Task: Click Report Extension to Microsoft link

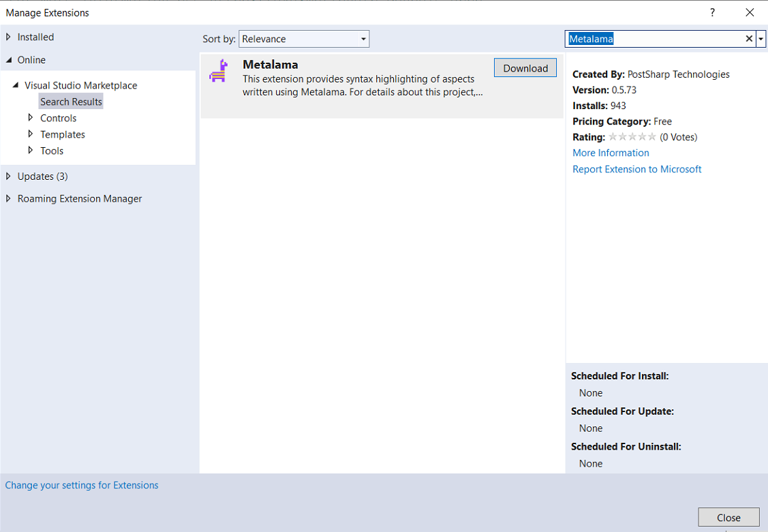Action: (636, 169)
